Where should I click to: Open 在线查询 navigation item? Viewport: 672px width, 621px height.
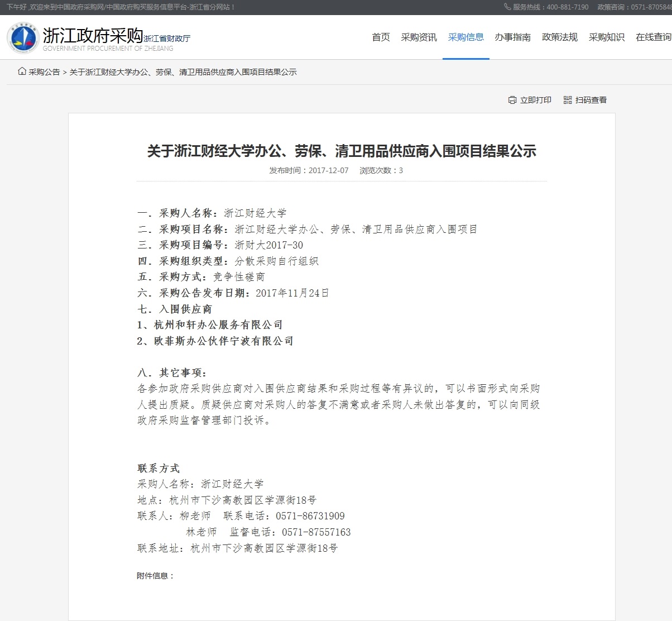[653, 37]
